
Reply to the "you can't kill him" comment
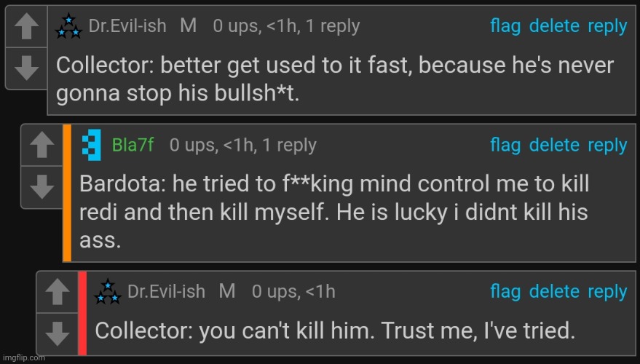click(607, 292)
